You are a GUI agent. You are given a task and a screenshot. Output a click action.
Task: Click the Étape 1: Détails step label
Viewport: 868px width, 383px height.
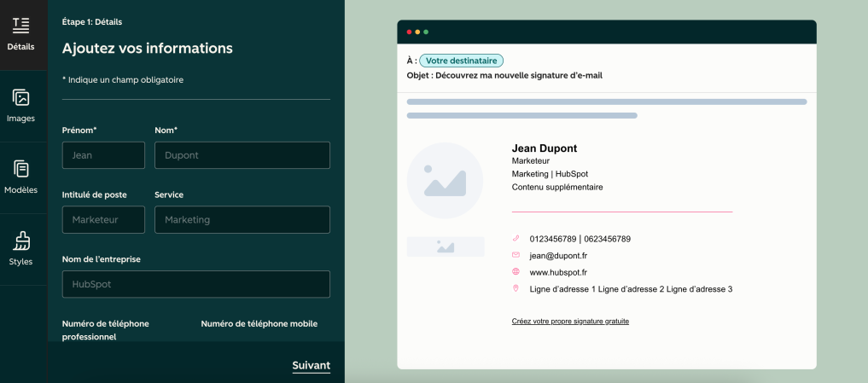coord(92,22)
